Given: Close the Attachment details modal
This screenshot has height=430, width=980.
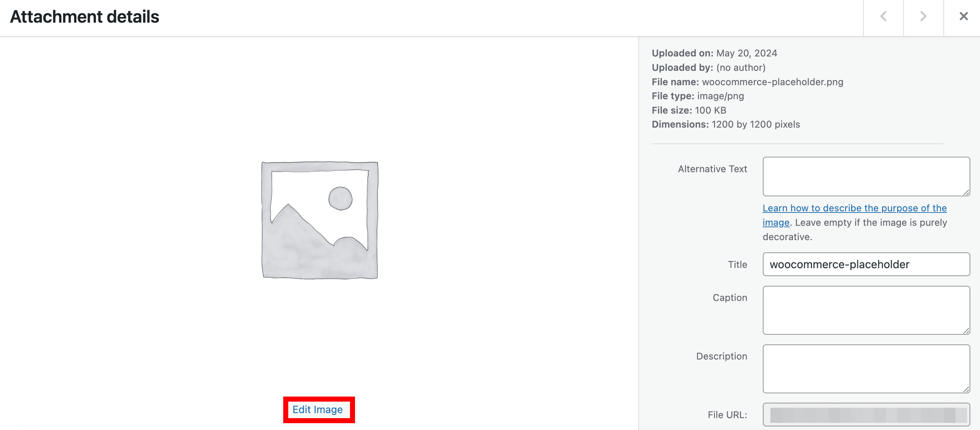Looking at the screenshot, I should coord(963,17).
